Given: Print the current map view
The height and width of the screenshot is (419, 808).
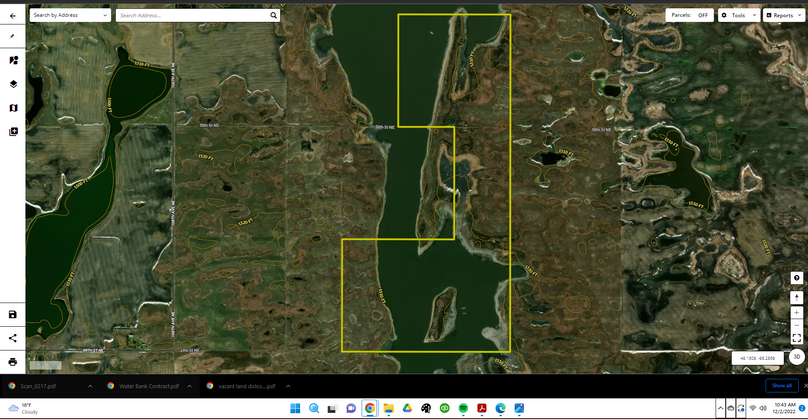Looking at the screenshot, I should coord(13,362).
